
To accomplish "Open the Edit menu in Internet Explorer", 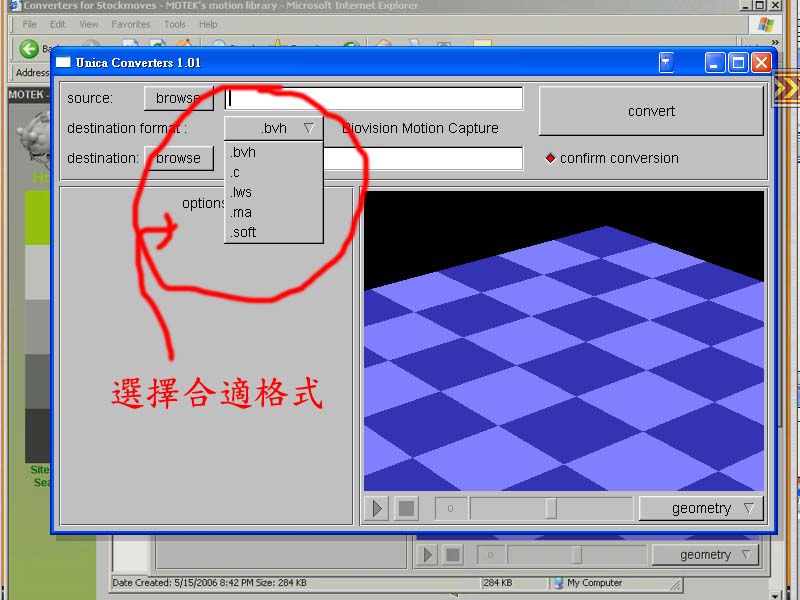I will click(x=58, y=24).
